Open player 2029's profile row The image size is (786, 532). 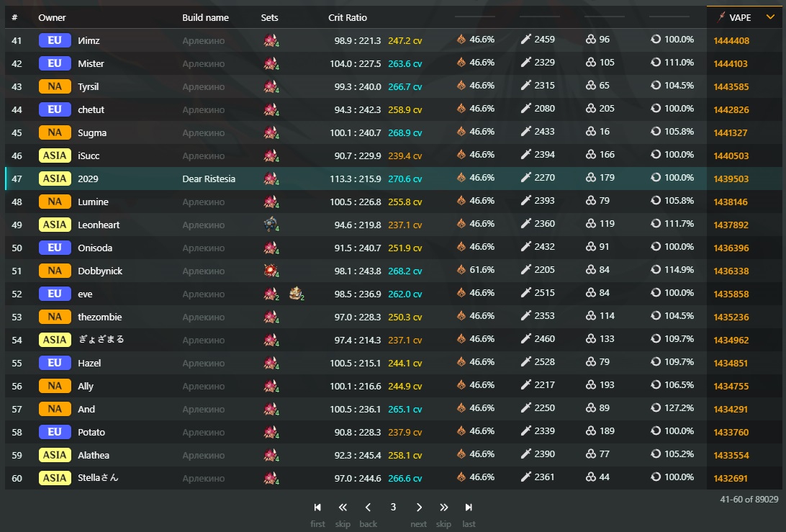tap(89, 179)
